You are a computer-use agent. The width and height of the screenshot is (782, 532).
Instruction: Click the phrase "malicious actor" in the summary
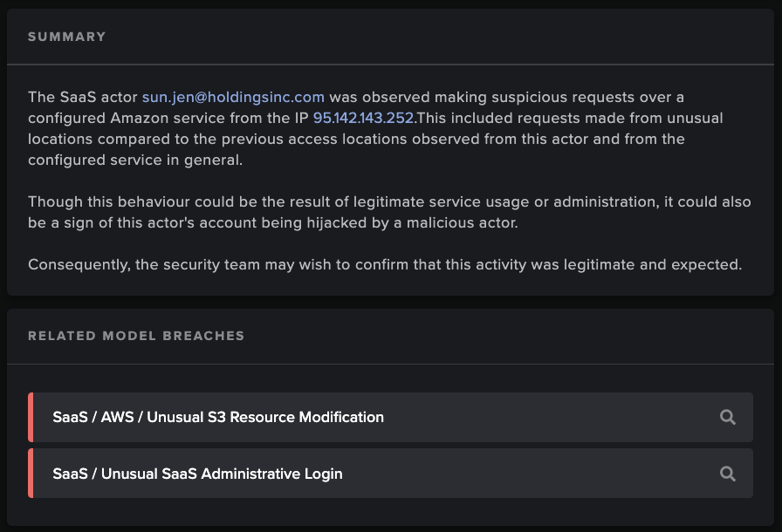tap(463, 222)
